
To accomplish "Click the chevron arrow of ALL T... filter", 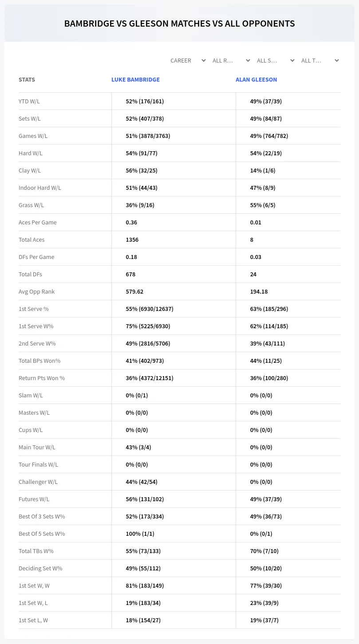I will pyautogui.click(x=337, y=60).
